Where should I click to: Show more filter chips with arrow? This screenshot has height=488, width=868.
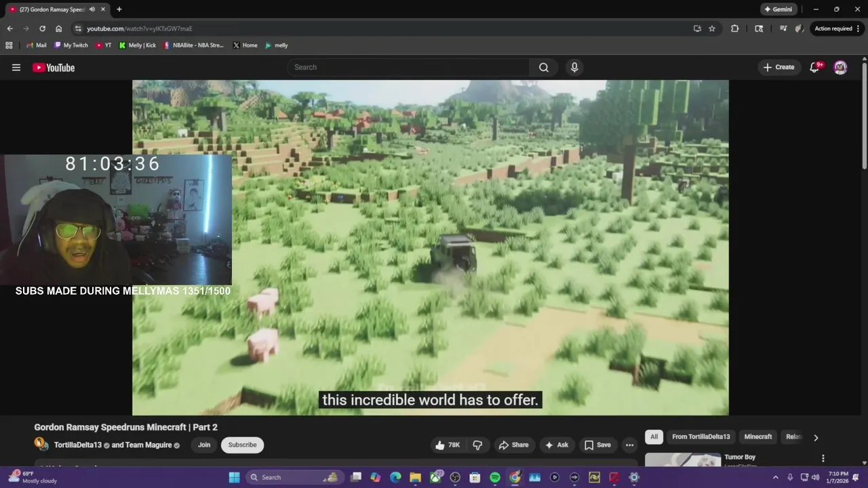pyautogui.click(x=816, y=437)
